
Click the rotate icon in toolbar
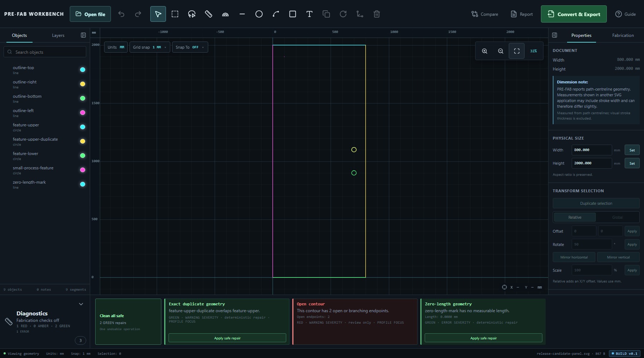[343, 14]
